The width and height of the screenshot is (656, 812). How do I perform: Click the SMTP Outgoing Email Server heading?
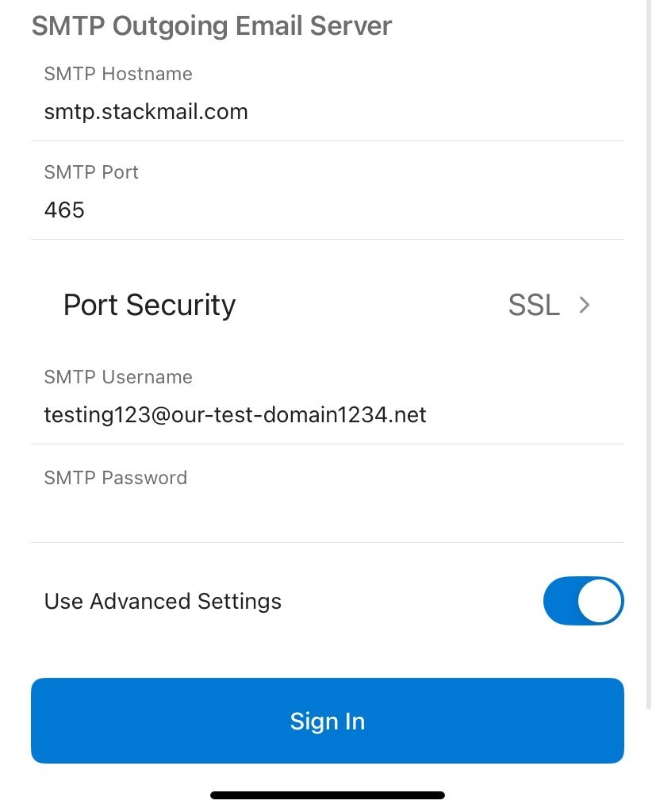point(212,26)
